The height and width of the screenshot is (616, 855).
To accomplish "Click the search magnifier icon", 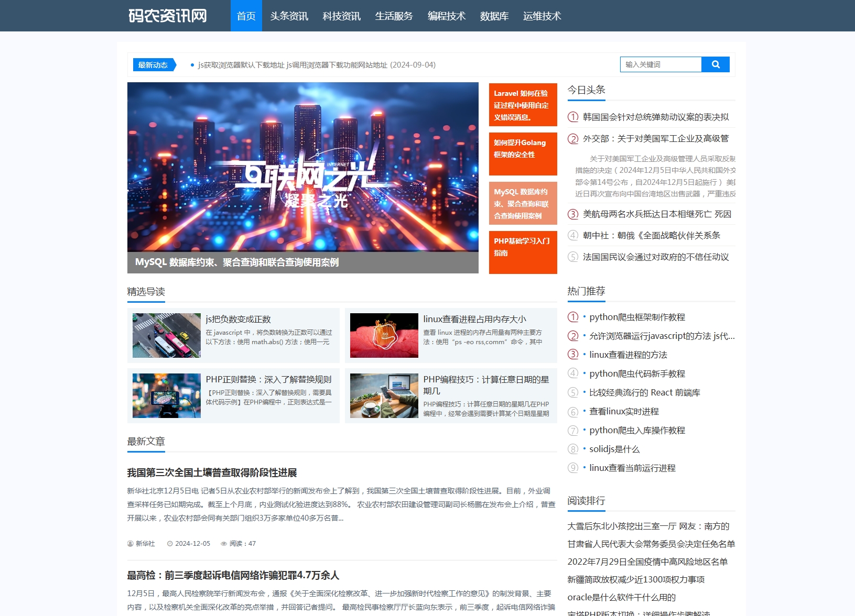I will (716, 64).
